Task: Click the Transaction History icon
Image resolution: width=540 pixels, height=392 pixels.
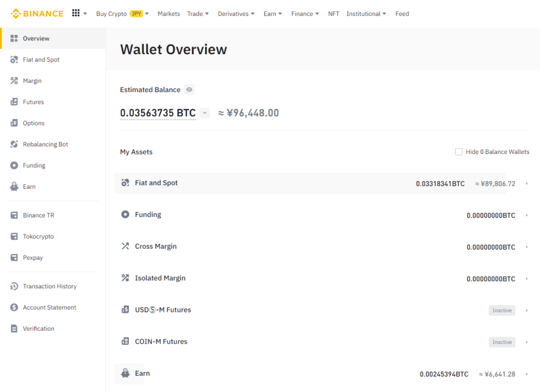Action: click(14, 287)
